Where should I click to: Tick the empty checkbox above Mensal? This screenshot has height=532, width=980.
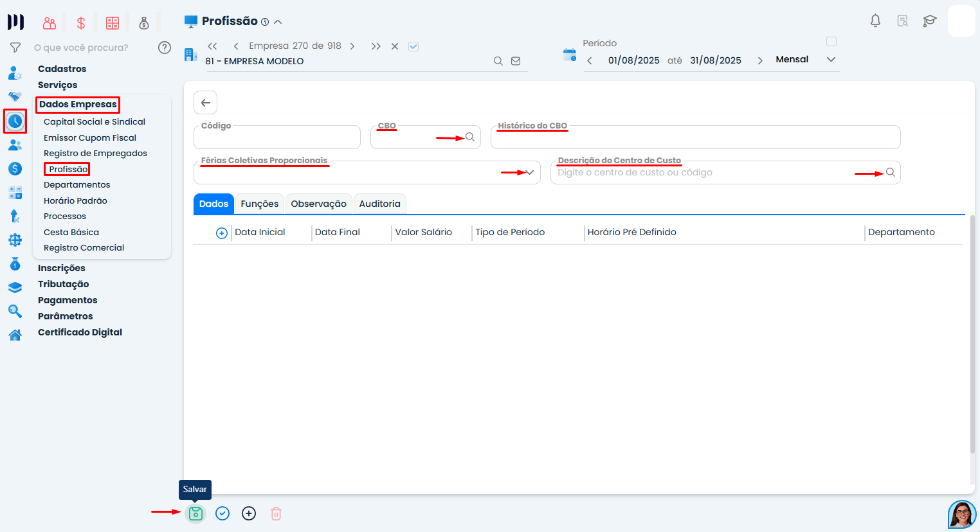click(831, 42)
